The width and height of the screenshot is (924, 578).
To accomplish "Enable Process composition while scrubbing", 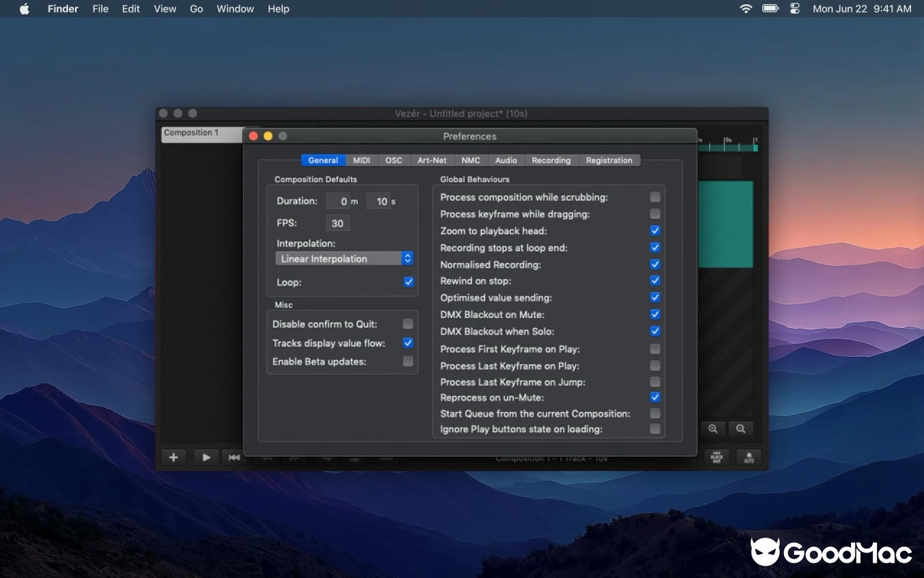I will (x=655, y=197).
